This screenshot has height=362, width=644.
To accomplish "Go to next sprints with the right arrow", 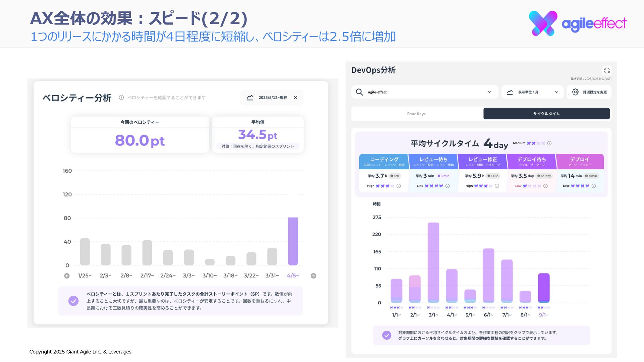I will 313,276.
